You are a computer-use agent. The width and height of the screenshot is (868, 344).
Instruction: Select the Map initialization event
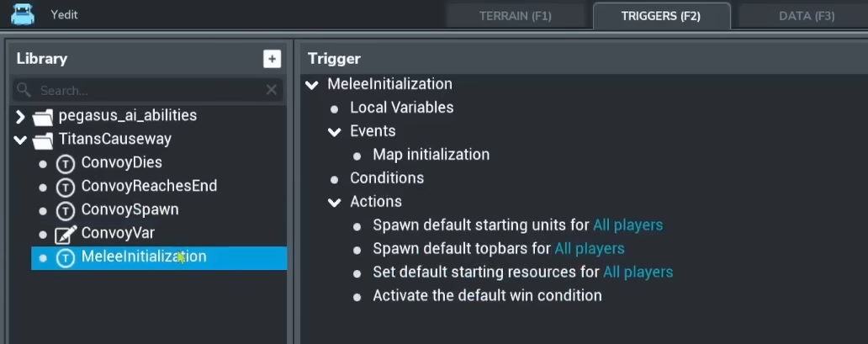[x=431, y=155]
